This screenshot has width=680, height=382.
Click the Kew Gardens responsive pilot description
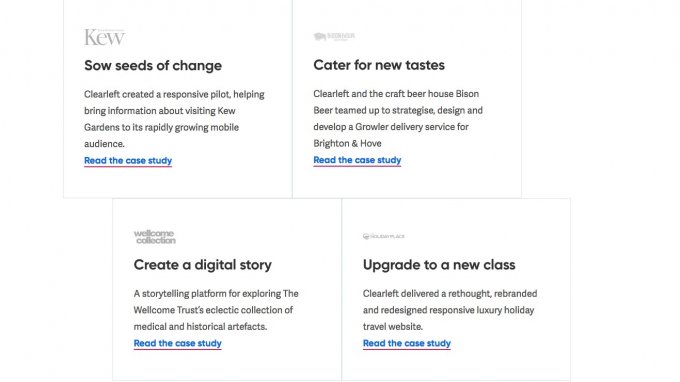point(174,119)
